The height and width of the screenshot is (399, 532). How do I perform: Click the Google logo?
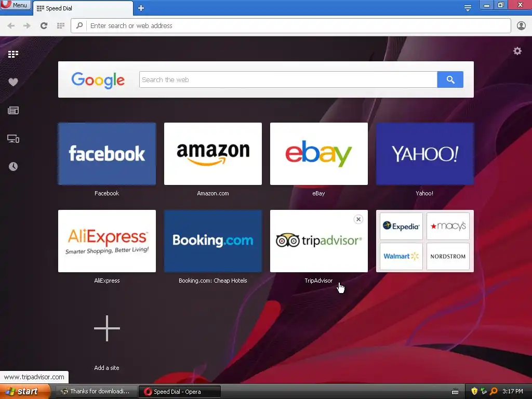[98, 80]
